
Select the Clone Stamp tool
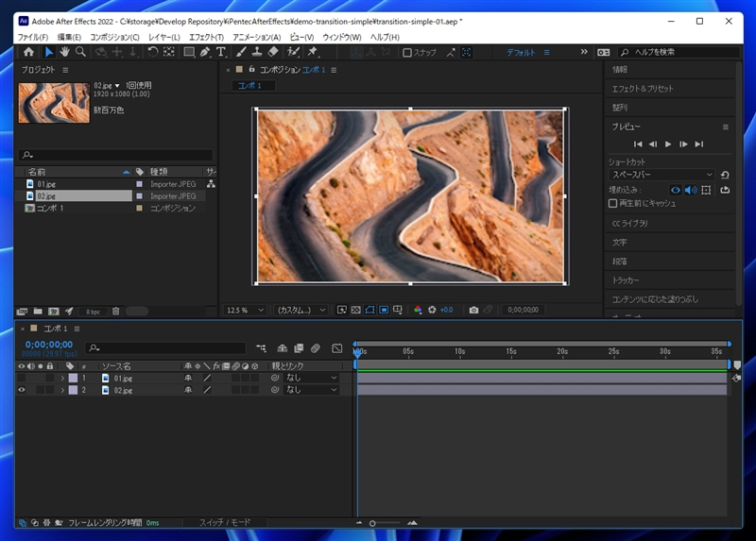(257, 52)
